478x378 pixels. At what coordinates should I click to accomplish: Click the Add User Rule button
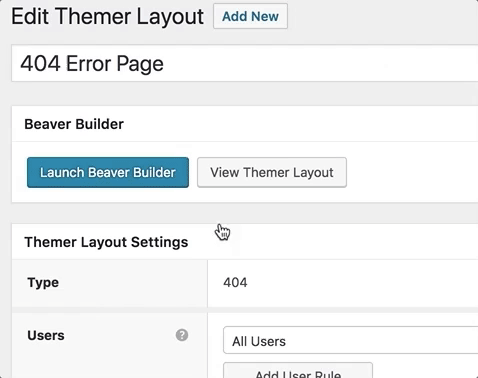coord(298,371)
